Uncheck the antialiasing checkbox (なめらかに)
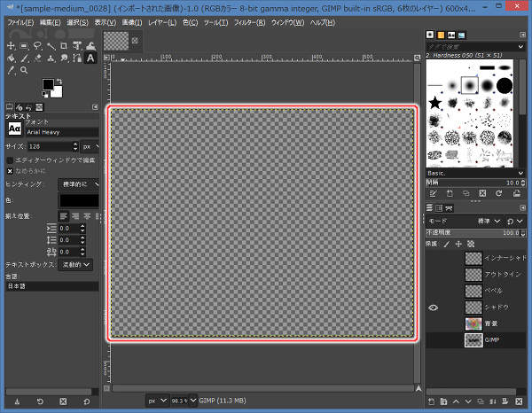Screen dimensions: 532x413 tap(11, 170)
